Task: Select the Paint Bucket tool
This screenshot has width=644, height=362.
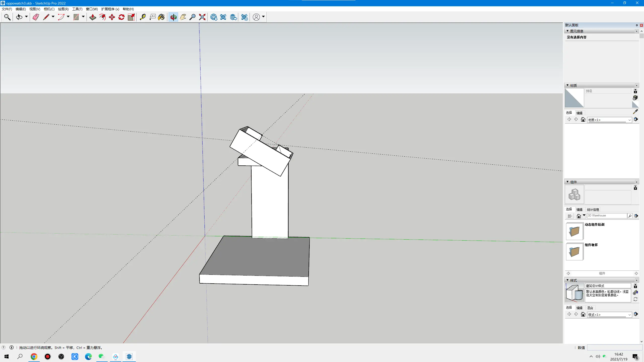Action: 161,17
